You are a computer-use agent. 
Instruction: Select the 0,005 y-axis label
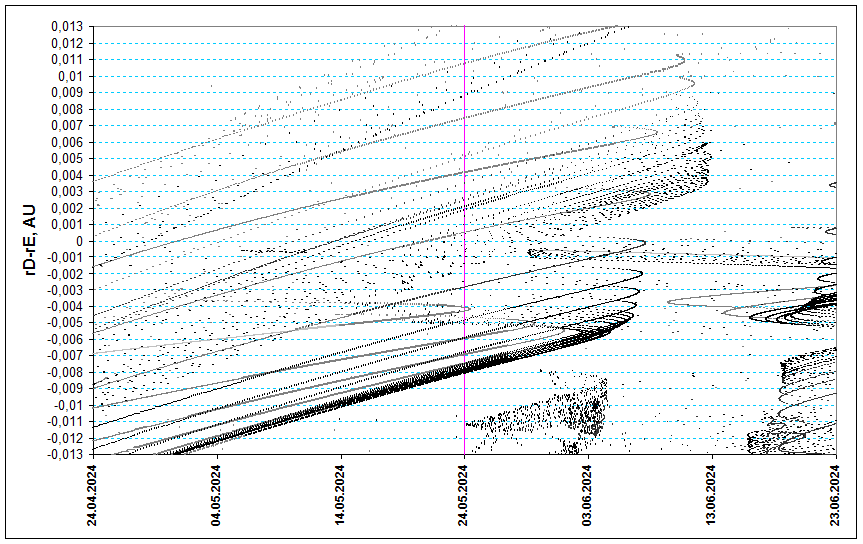click(x=68, y=159)
